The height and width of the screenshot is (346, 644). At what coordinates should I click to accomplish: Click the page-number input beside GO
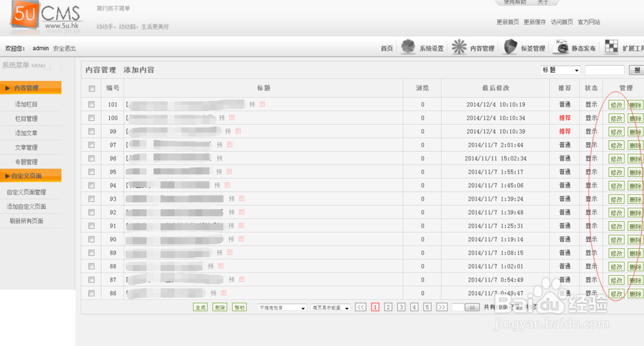click(458, 307)
